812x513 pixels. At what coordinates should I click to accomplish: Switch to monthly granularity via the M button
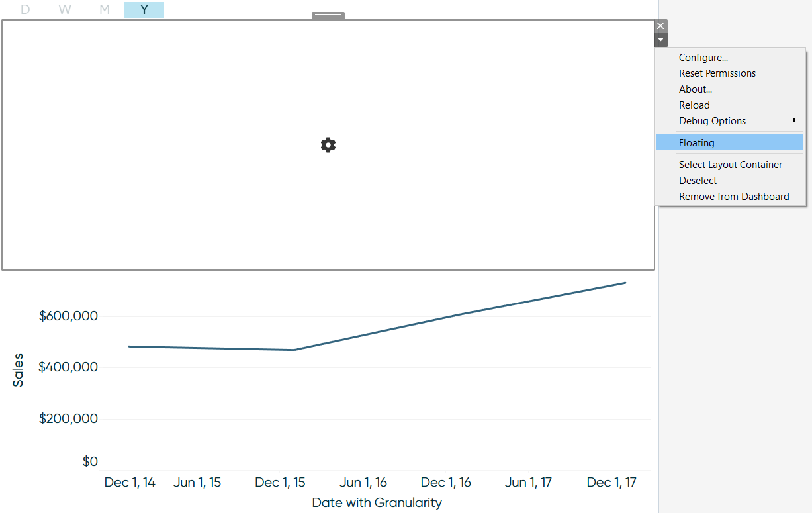tap(105, 9)
